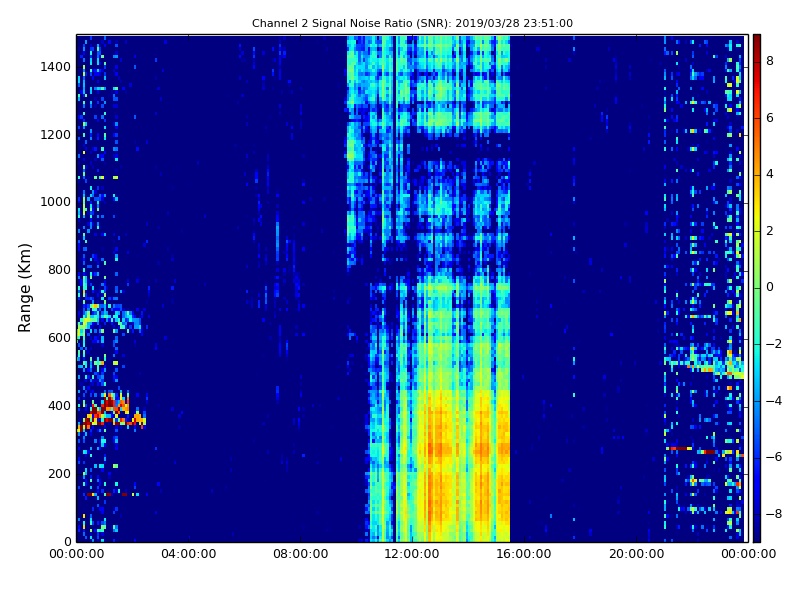Screen dimensions: 800x600
Task: Click the 400 tick label on the range axis
Action: pos(59,406)
